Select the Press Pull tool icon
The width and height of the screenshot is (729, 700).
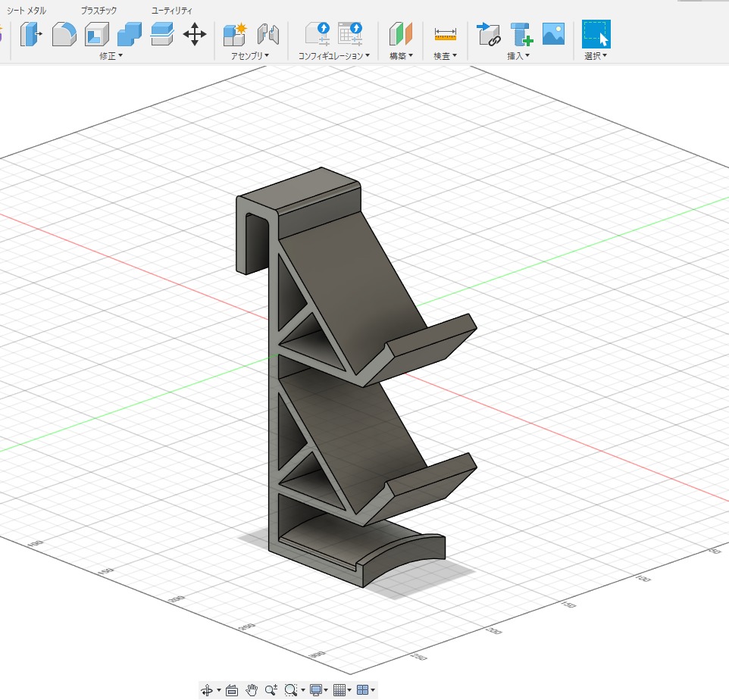31,34
